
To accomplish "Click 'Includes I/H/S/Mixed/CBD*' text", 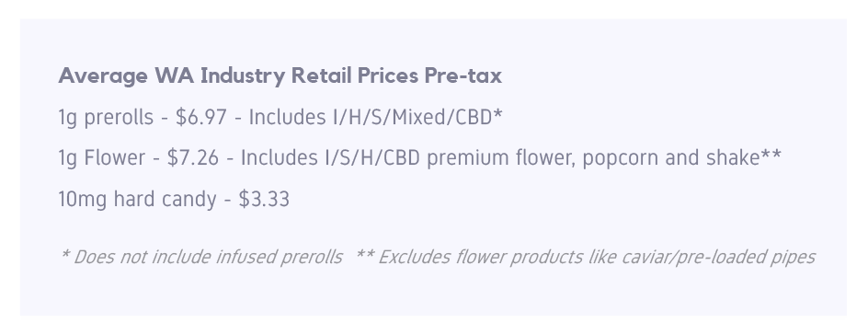I will tap(375, 118).
